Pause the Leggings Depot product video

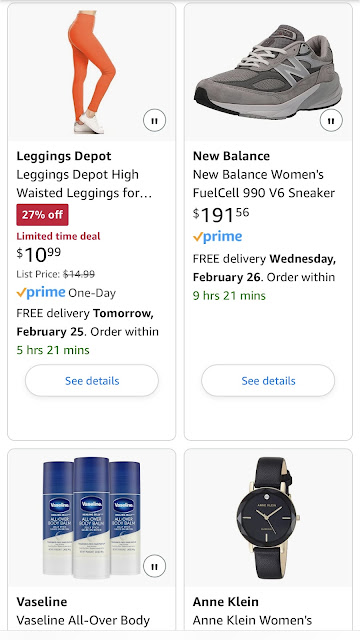click(x=154, y=120)
